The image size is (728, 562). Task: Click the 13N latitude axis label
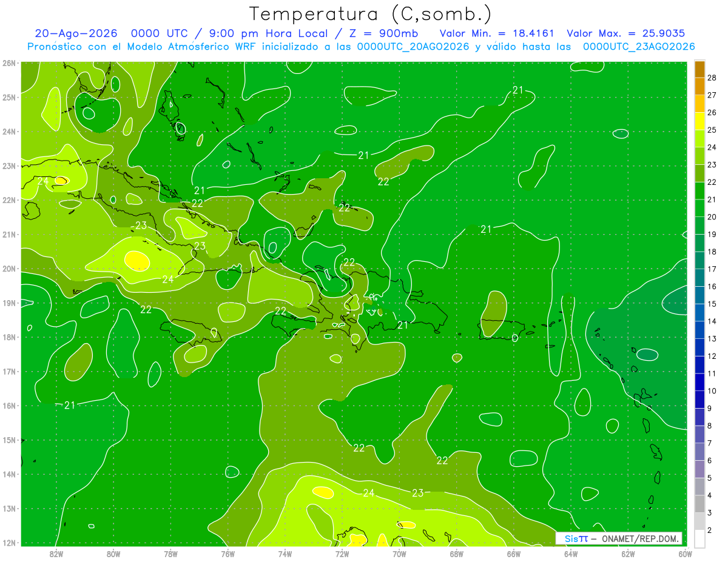8,508
